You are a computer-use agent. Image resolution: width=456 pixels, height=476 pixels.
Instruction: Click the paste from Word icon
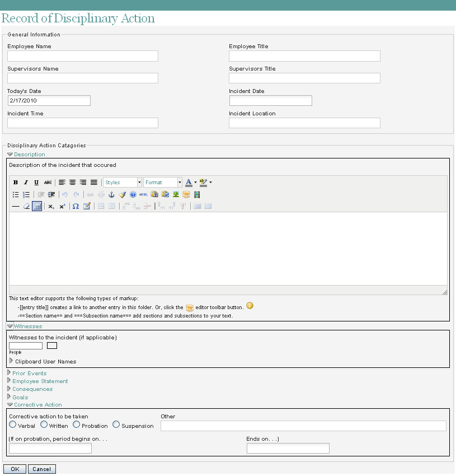(166, 194)
